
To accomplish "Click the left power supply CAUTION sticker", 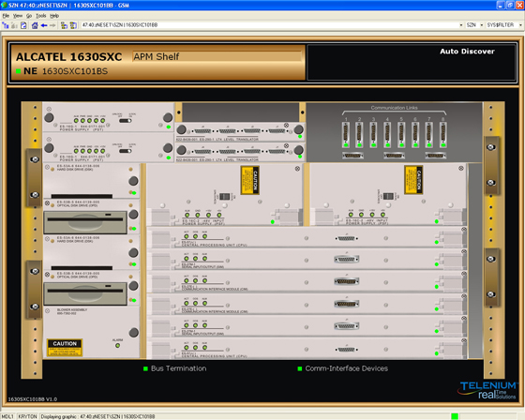I will [249, 180].
